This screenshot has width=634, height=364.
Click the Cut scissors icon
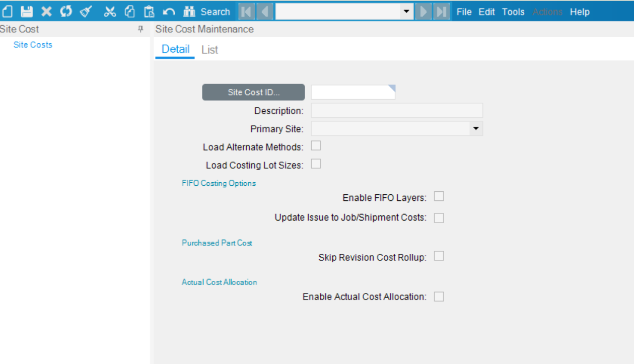coord(110,12)
